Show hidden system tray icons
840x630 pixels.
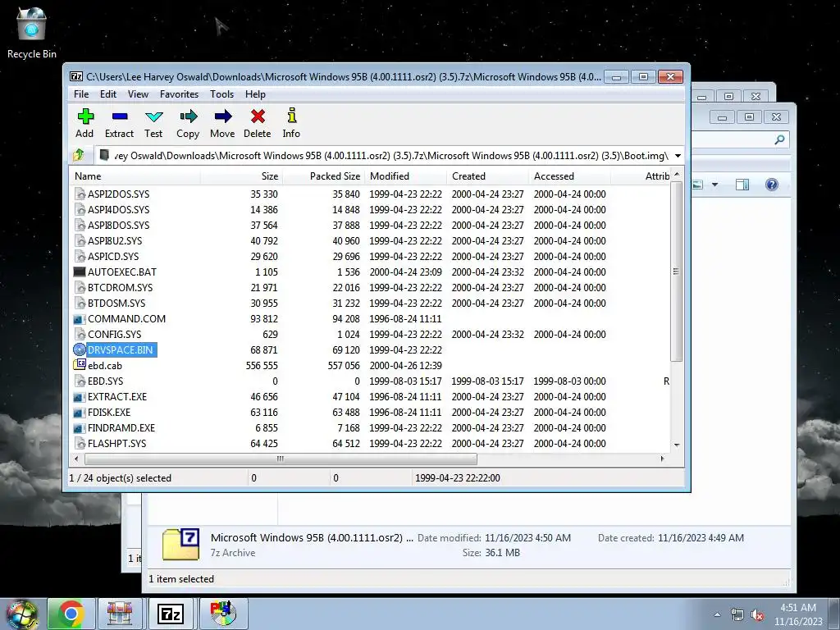(717, 614)
